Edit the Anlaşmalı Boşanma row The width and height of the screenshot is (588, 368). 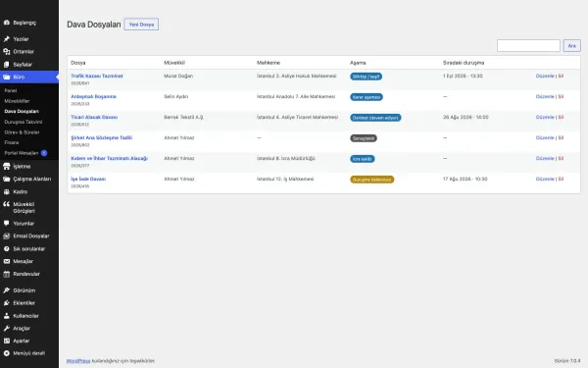(545, 96)
